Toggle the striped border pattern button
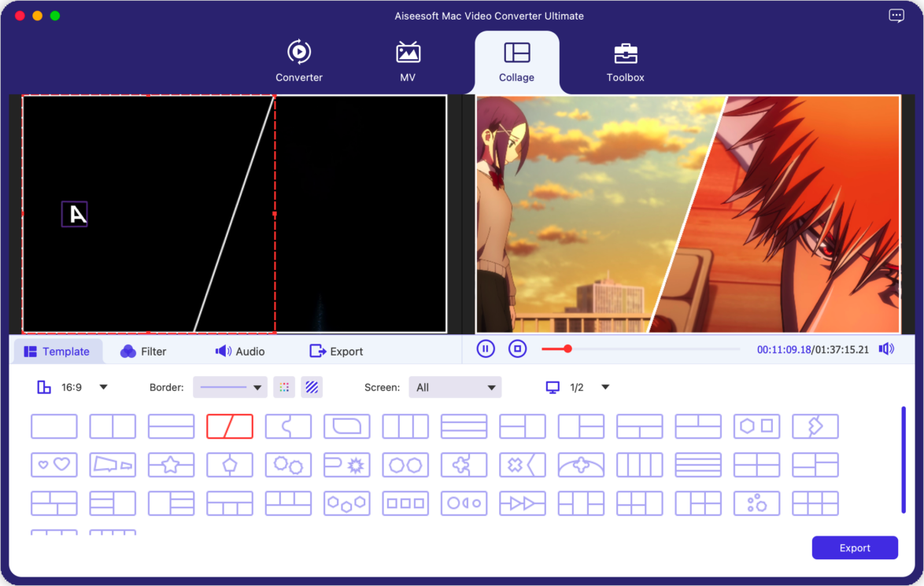 (x=312, y=388)
